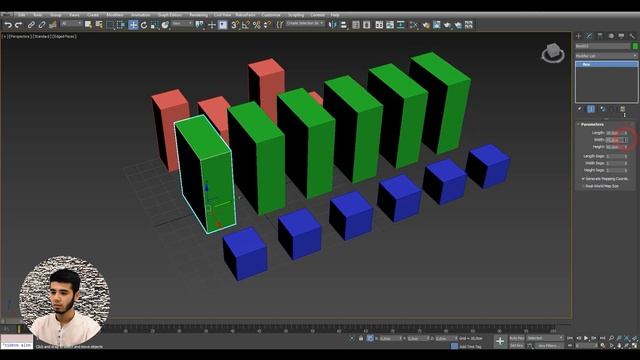This screenshot has height=360, width=640.
Task: Open the Hierarchy command panel tab
Action: coord(600,36)
